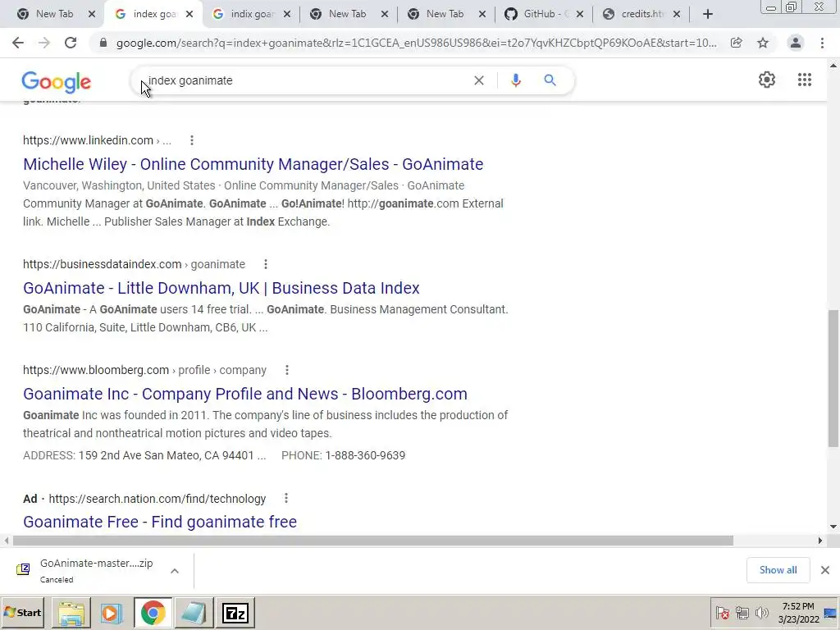This screenshot has width=840, height=630.
Task: Open Google quick settings gear
Action: [767, 80]
